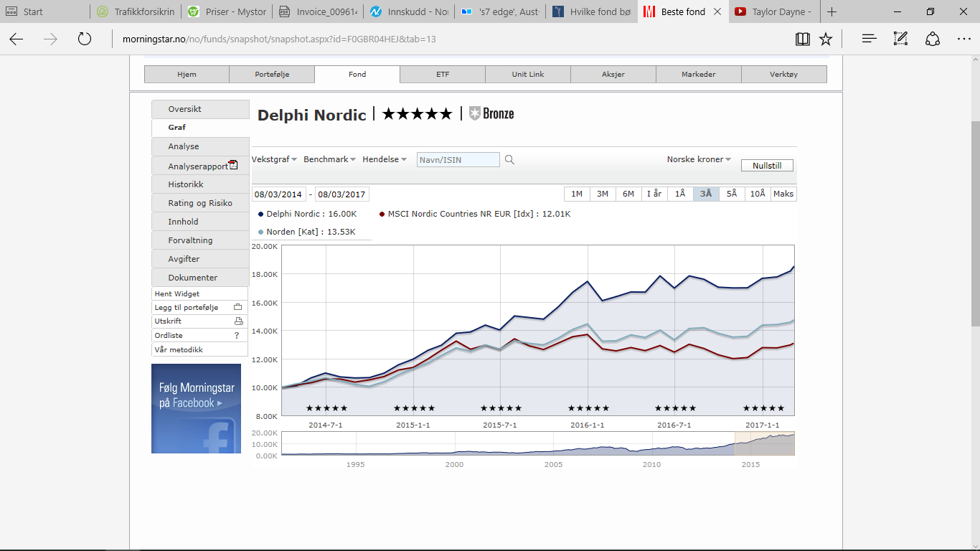
Task: Open the Hub lines icon
Action: [870, 39]
